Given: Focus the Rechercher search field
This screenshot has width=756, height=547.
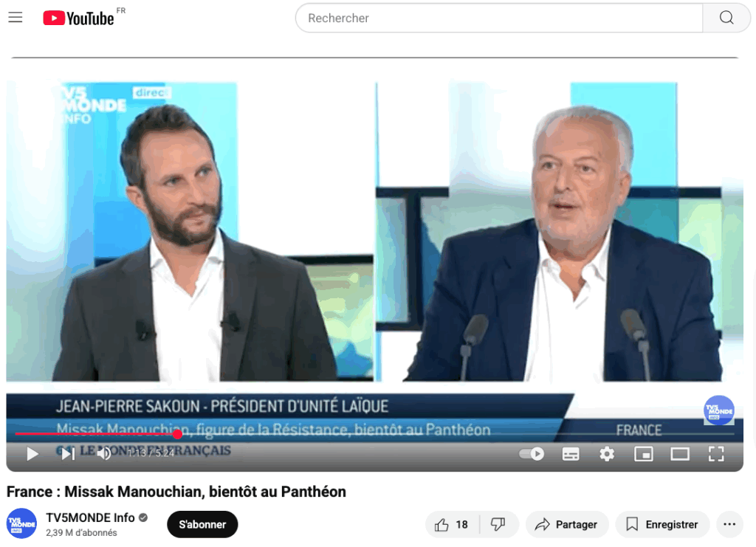Looking at the screenshot, I should tap(499, 18).
